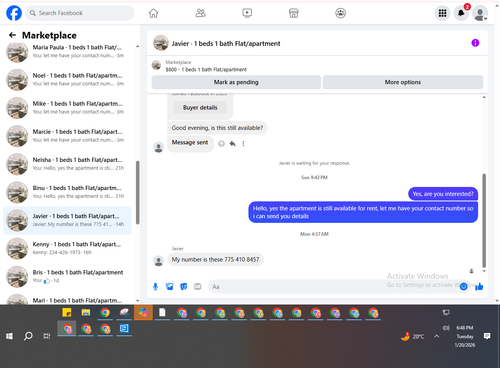React to the Message sent bubble with emoji
500x368 pixels.
(x=221, y=144)
